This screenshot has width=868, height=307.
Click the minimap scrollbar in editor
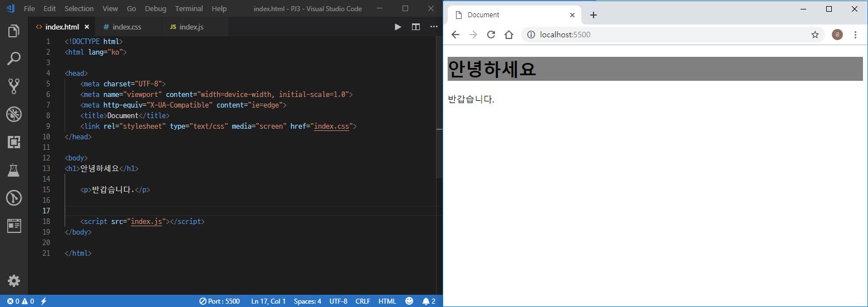[439, 108]
